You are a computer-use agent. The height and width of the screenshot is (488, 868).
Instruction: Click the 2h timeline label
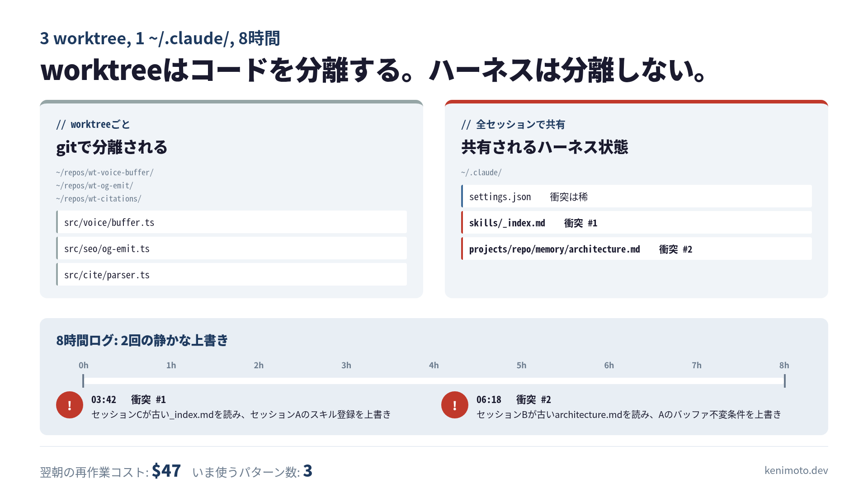tap(259, 365)
